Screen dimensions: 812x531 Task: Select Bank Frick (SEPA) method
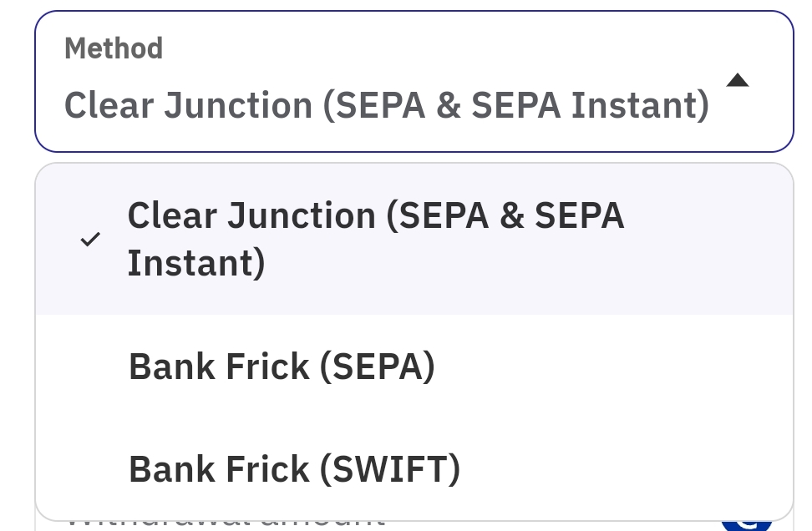pyautogui.click(x=414, y=367)
